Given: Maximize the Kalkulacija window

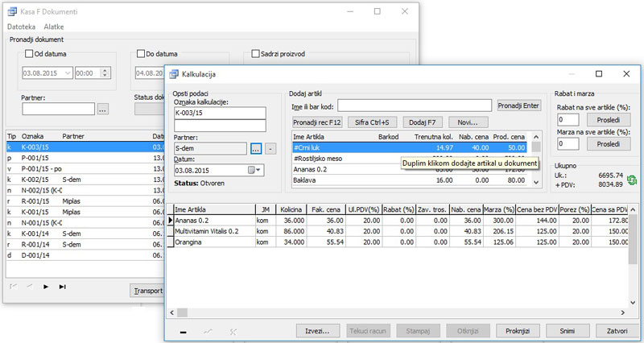Looking at the screenshot, I should tap(599, 74).
